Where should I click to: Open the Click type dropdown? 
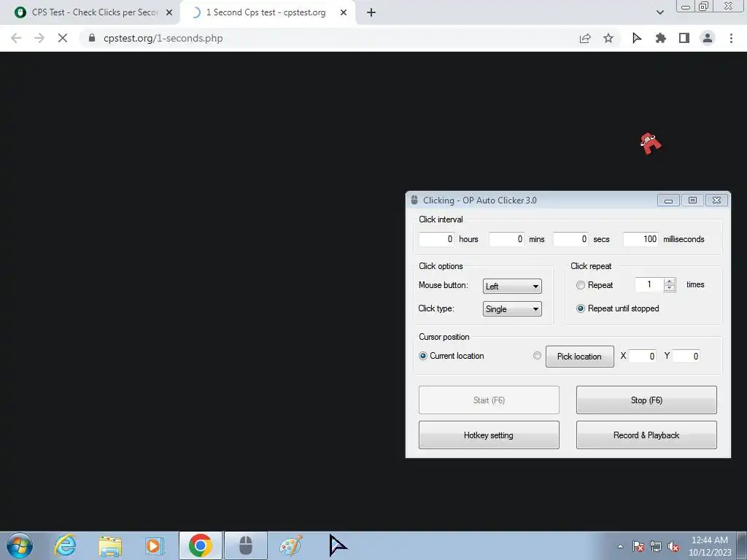click(x=512, y=309)
